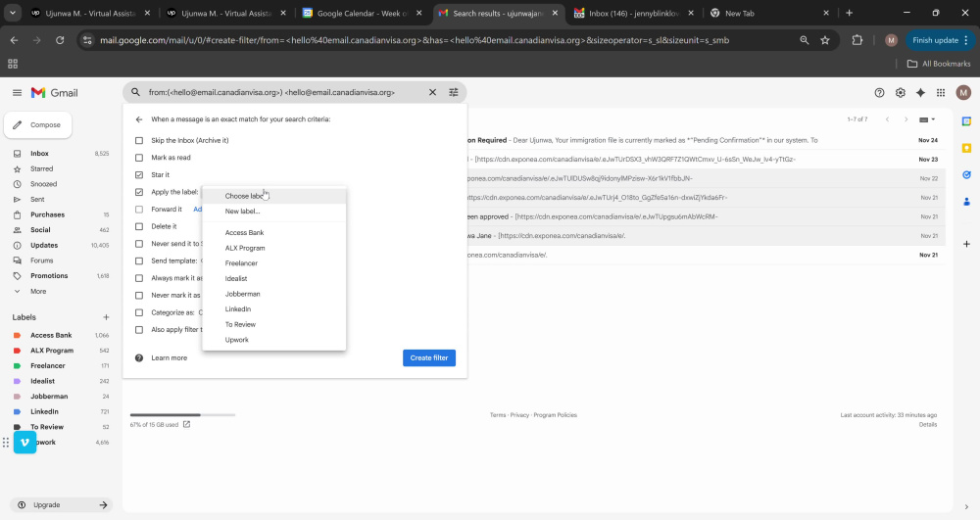Go to older results arrow
Viewport: 980px width, 520px height.
(906, 119)
